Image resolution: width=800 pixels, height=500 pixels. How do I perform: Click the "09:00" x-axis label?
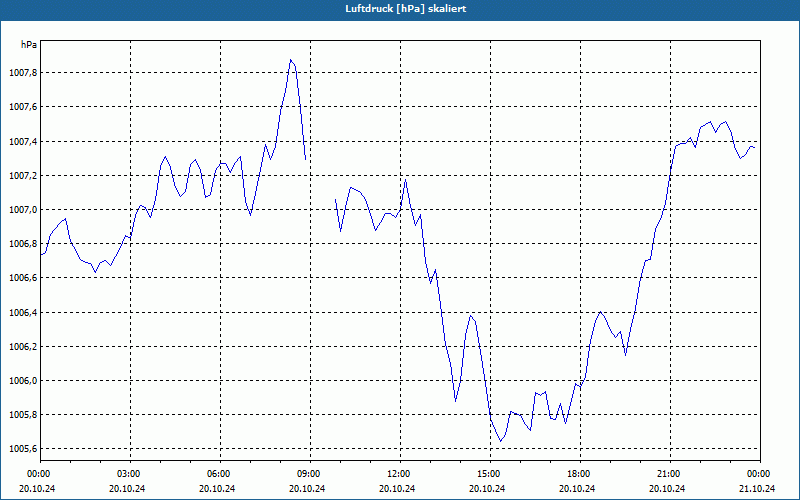pyautogui.click(x=310, y=474)
